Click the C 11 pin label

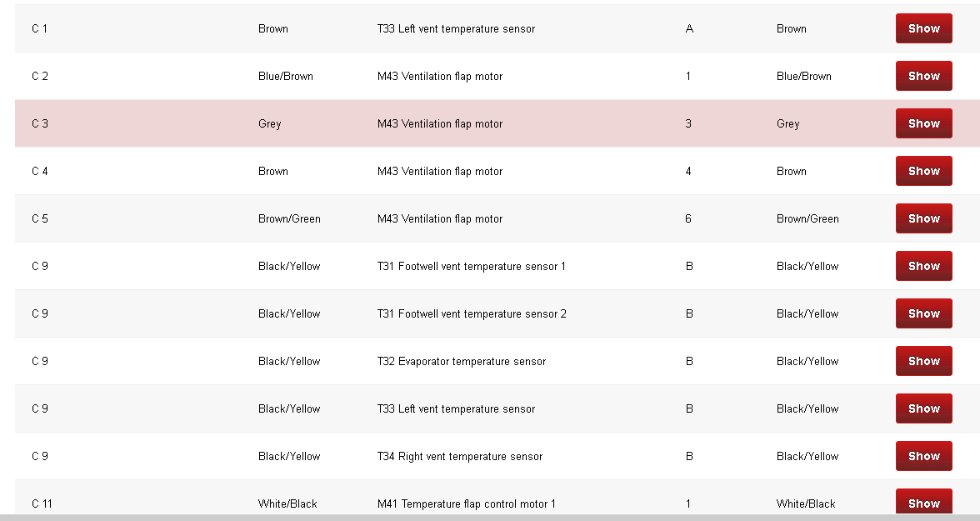(x=42, y=504)
